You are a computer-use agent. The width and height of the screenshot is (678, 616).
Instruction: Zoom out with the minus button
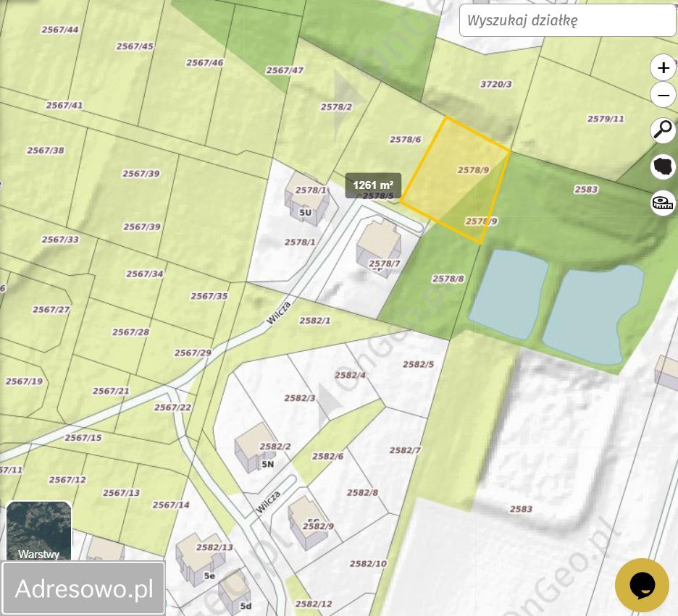[663, 95]
